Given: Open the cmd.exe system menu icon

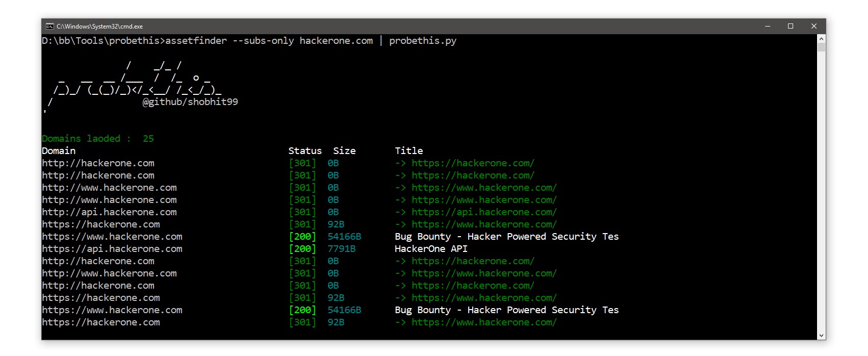Looking at the screenshot, I should coord(50,27).
